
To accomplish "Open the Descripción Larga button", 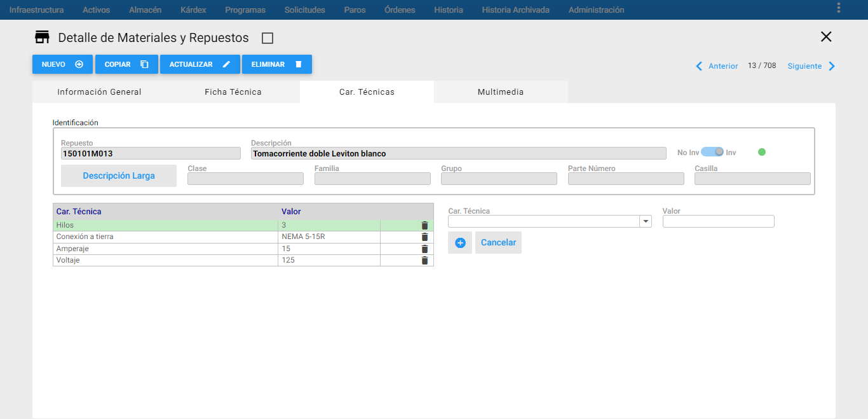I will tap(119, 175).
